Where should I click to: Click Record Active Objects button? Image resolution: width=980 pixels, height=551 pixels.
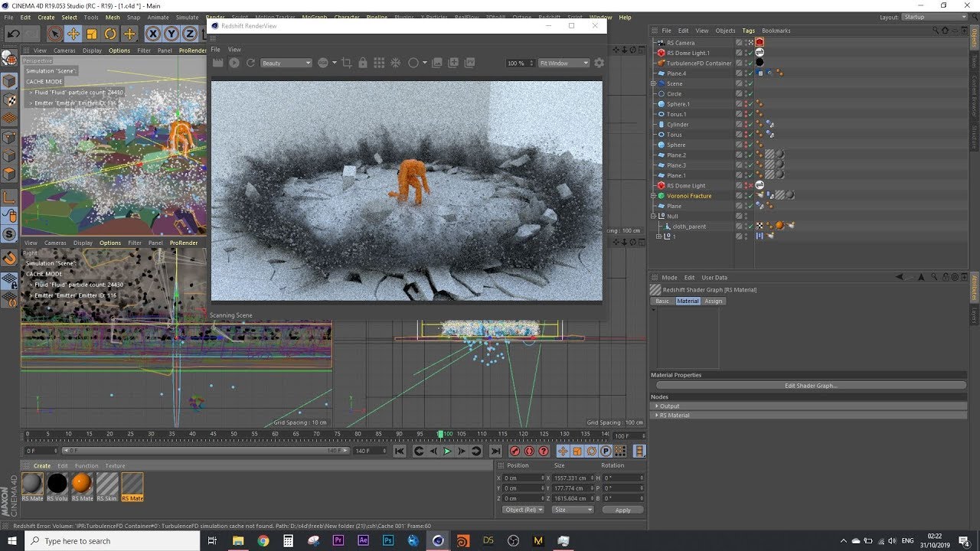click(x=515, y=452)
